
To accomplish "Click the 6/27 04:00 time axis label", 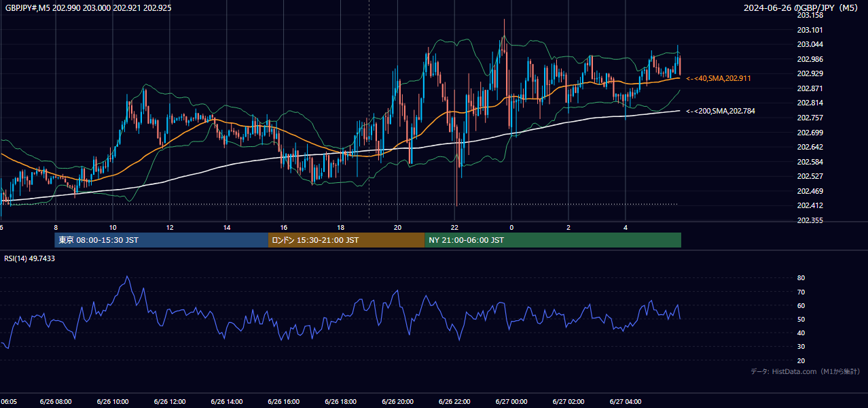I will click(x=626, y=402).
